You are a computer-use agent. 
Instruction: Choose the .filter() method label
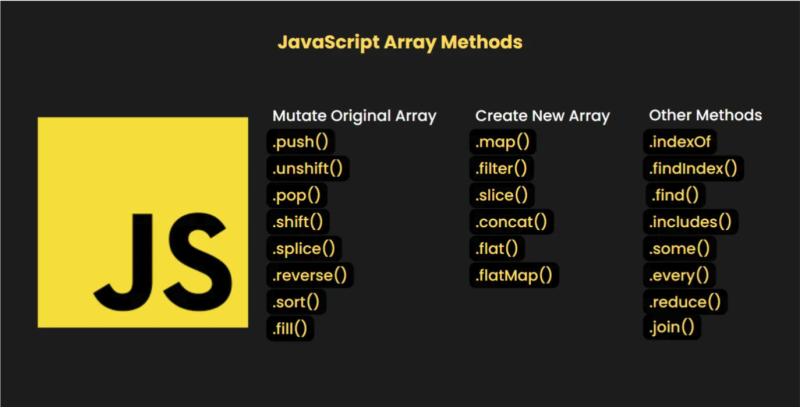[503, 168]
